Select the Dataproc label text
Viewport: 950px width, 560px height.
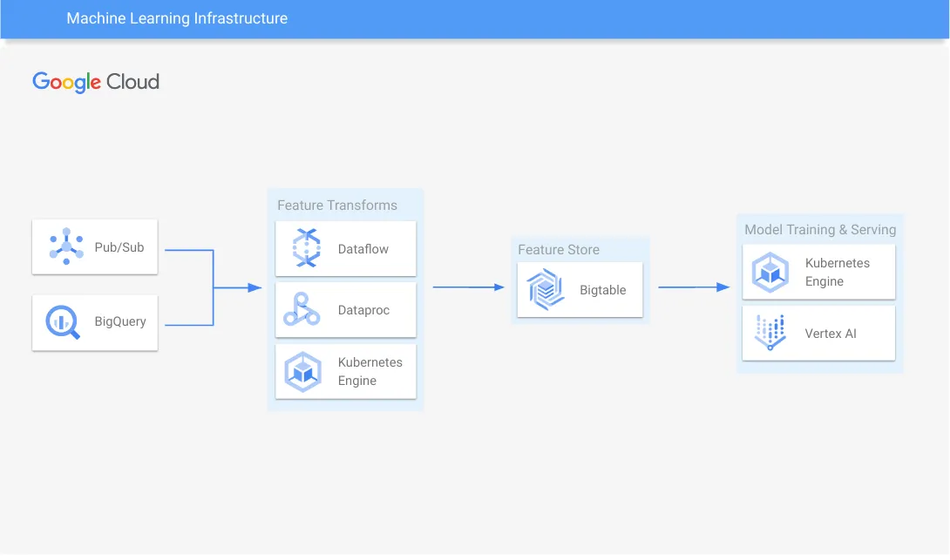pos(363,310)
